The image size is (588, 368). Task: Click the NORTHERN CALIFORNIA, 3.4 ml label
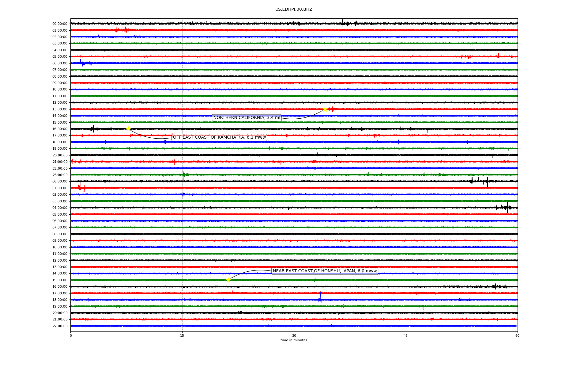pyautogui.click(x=247, y=118)
